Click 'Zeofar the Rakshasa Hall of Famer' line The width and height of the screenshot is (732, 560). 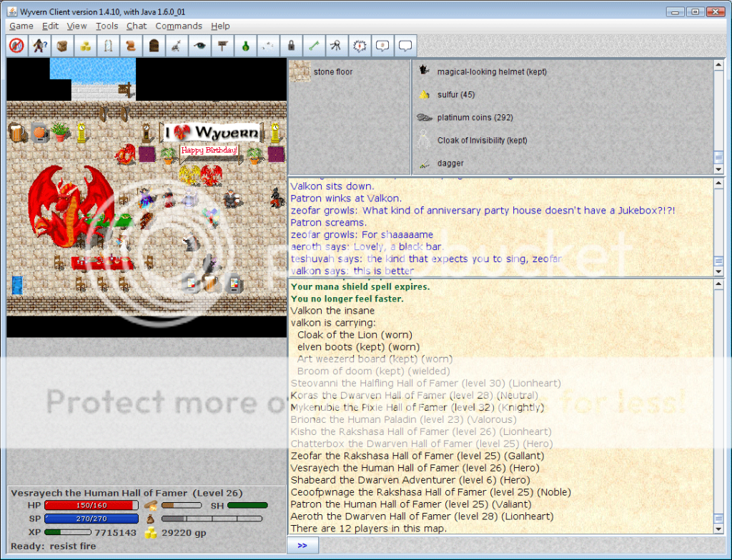tap(417, 456)
